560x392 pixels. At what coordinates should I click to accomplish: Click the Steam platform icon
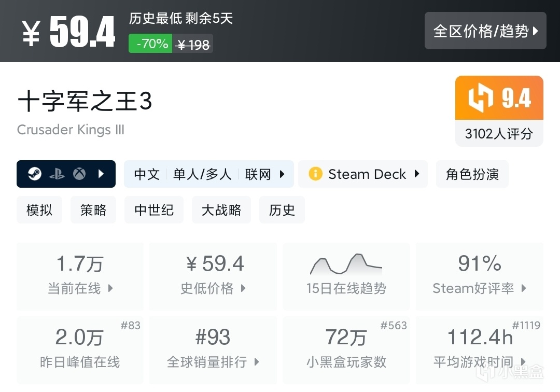pos(35,174)
